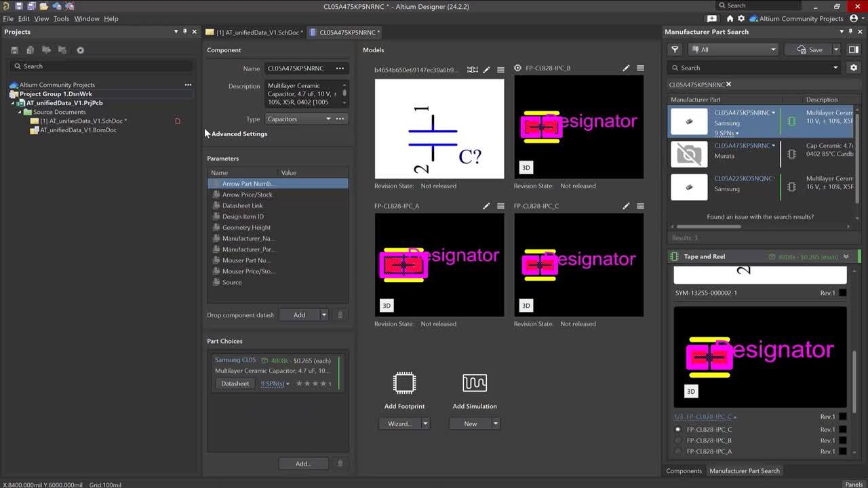Click the Projects panel search field

coord(102,66)
